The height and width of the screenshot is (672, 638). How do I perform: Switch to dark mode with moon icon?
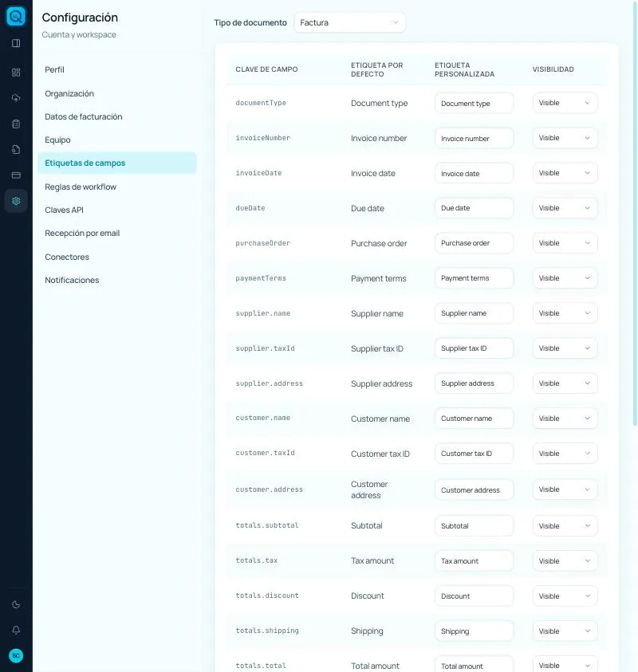[x=16, y=605]
